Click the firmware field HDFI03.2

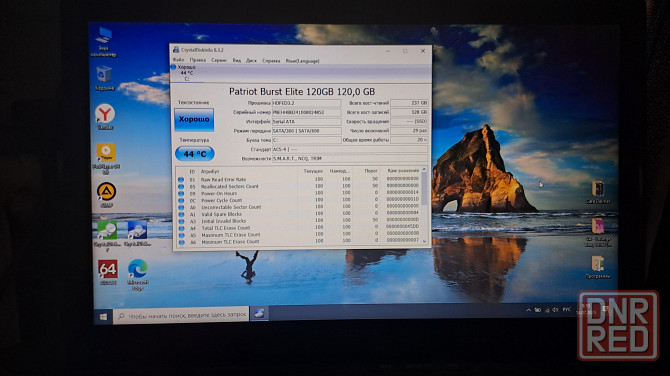306,103
